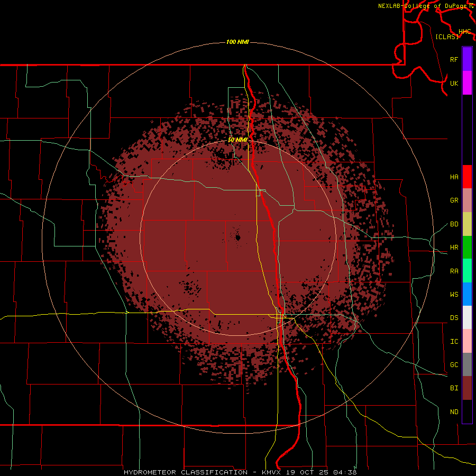476x476 pixels.
Task: Click the white DS legend swatch
Action: (x=467, y=317)
